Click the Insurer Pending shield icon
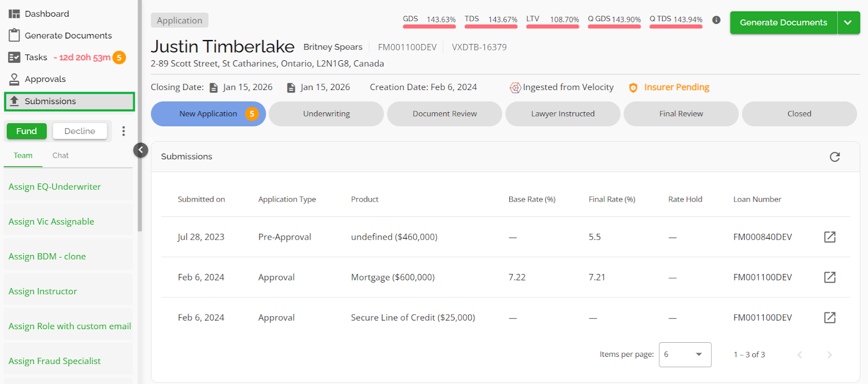This screenshot has width=868, height=384. [633, 88]
